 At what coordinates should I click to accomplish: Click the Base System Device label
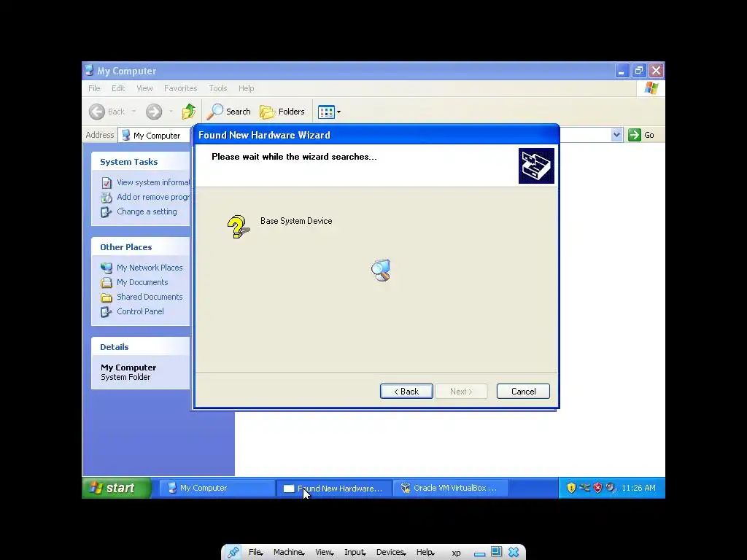coord(296,221)
